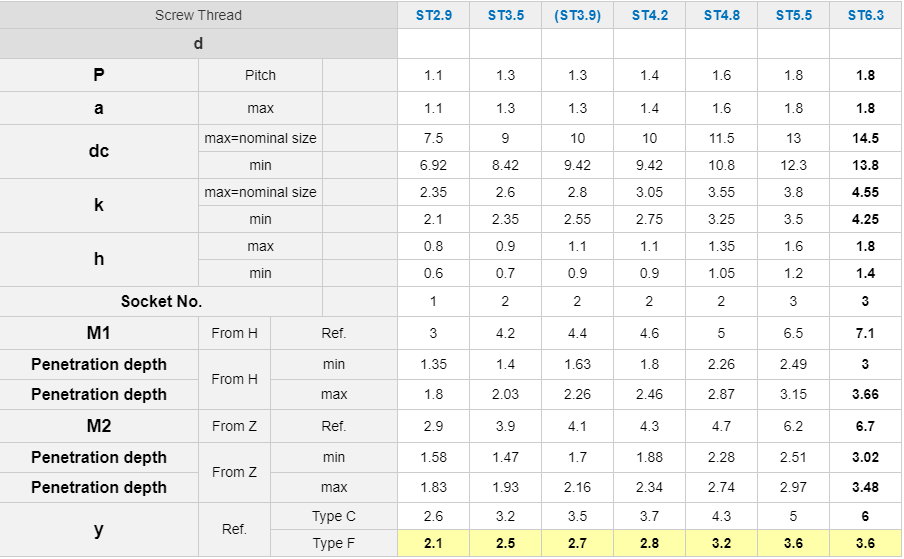Select the Socket No. row label
The width and height of the screenshot is (904, 559).
[161, 301]
